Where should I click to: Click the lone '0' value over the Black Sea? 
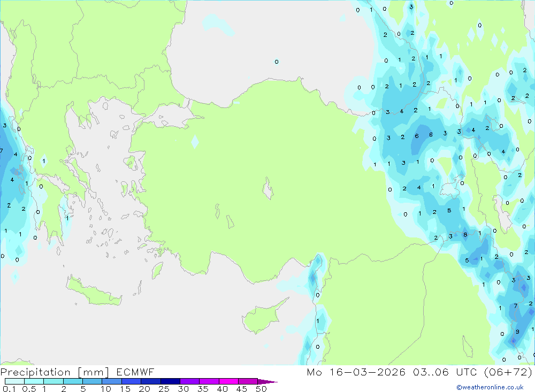[x=277, y=62]
